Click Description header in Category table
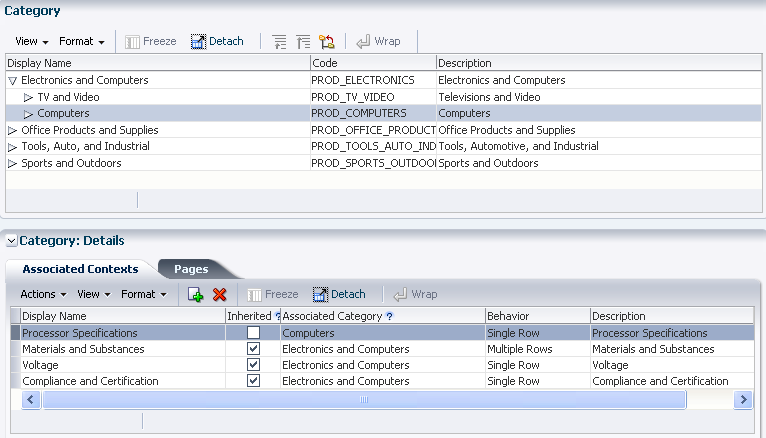The width and height of the screenshot is (766, 438). pos(599,63)
